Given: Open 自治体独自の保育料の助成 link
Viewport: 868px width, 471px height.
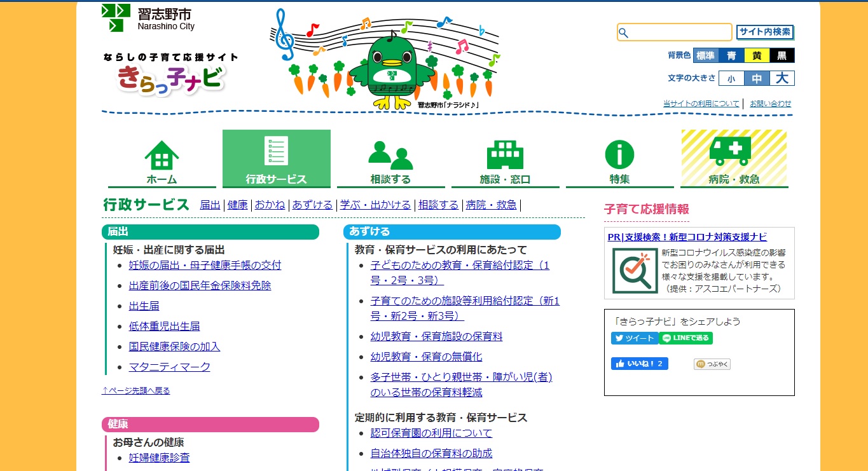Looking at the screenshot, I should coord(431,453).
